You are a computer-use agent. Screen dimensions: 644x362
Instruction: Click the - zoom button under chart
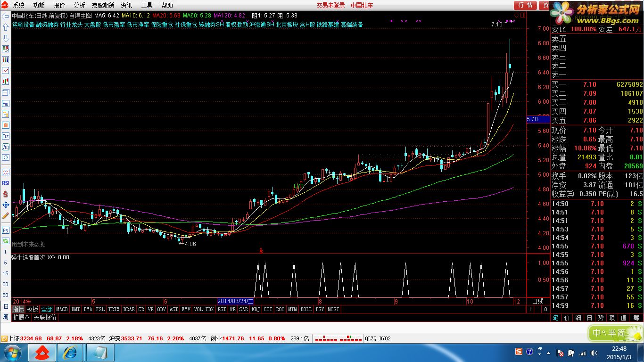tap(538, 309)
